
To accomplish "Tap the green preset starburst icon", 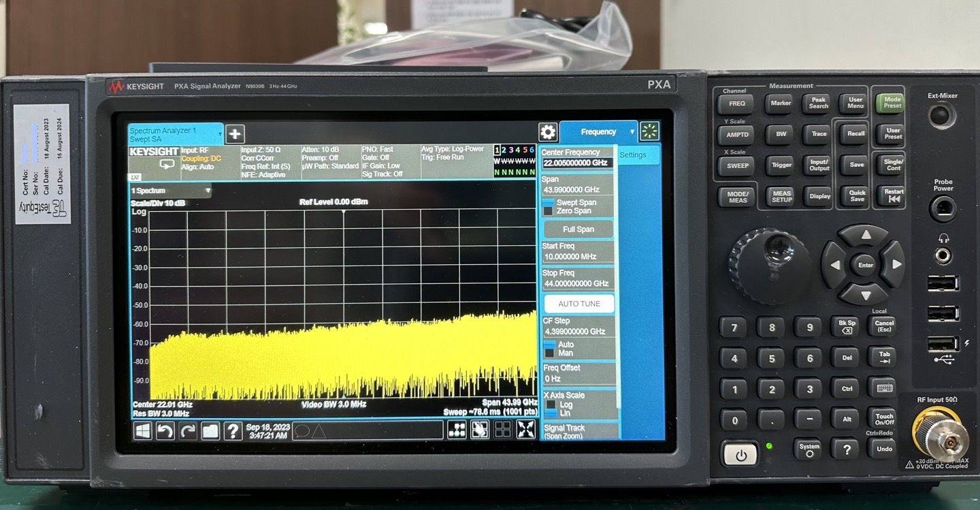I will [x=649, y=131].
